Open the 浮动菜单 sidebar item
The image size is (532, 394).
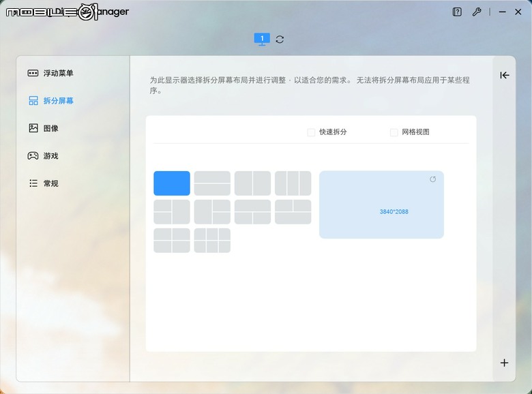(50, 73)
